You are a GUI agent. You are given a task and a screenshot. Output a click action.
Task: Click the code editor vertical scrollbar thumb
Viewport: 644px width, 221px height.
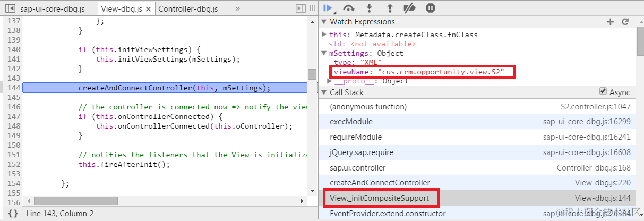click(312, 74)
